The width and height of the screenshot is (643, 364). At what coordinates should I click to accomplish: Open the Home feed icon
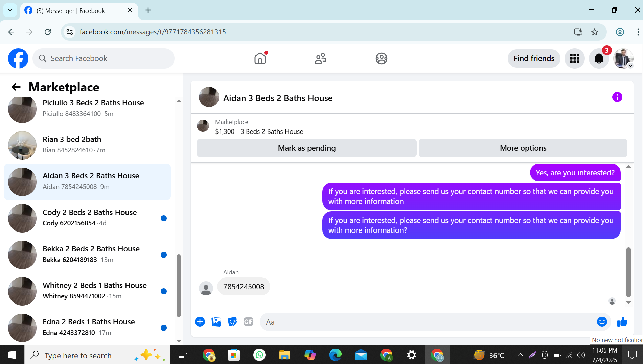(x=260, y=58)
